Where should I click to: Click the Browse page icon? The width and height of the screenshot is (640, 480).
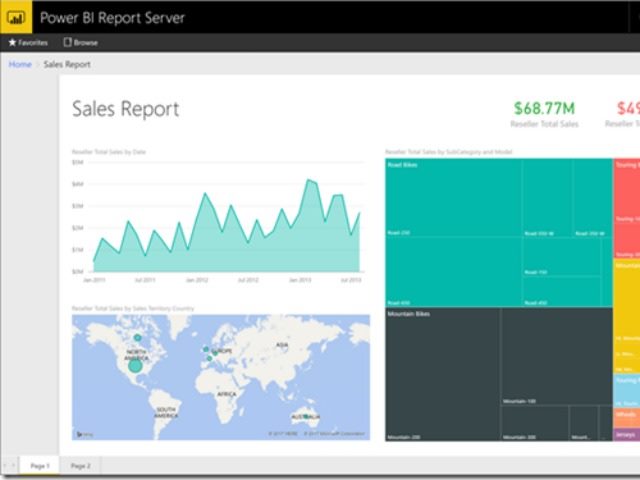tap(67, 42)
